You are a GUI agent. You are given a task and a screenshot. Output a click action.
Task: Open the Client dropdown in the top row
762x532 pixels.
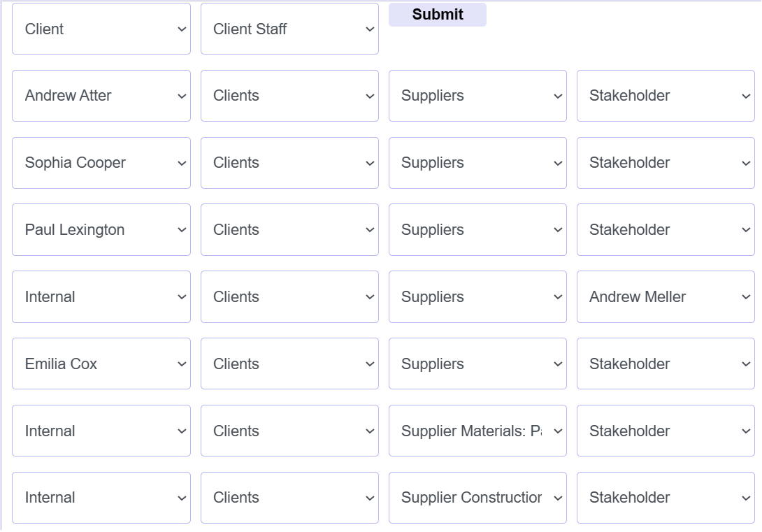click(101, 29)
